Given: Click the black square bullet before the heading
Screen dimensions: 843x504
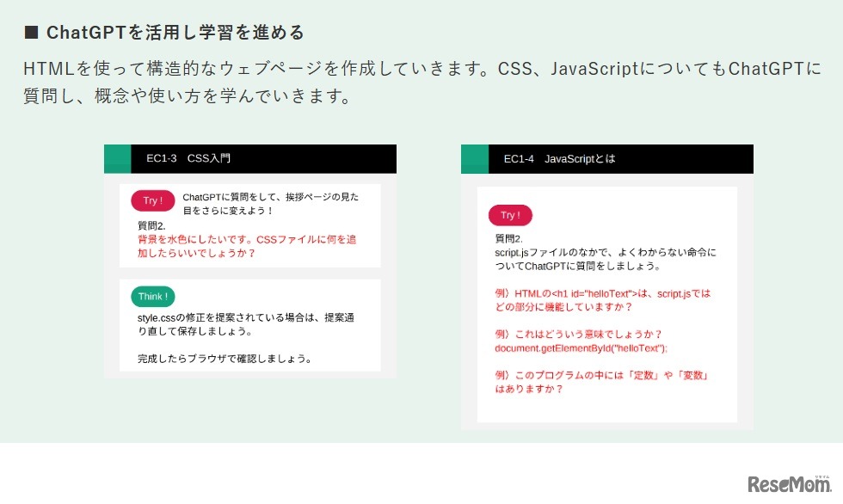Looking at the screenshot, I should [31, 32].
